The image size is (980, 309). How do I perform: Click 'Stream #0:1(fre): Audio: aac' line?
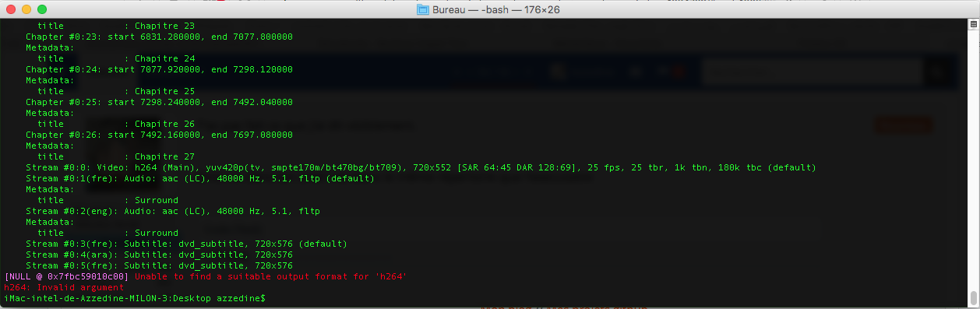200,178
